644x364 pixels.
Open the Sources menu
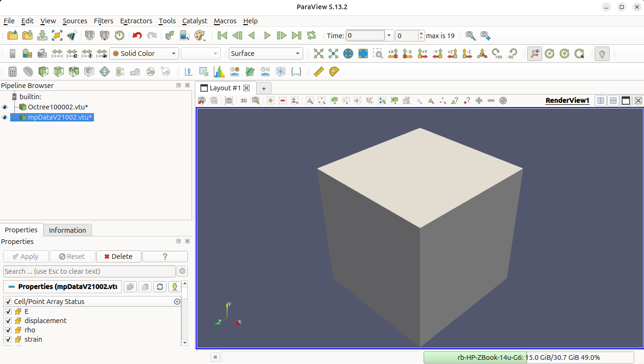75,21
